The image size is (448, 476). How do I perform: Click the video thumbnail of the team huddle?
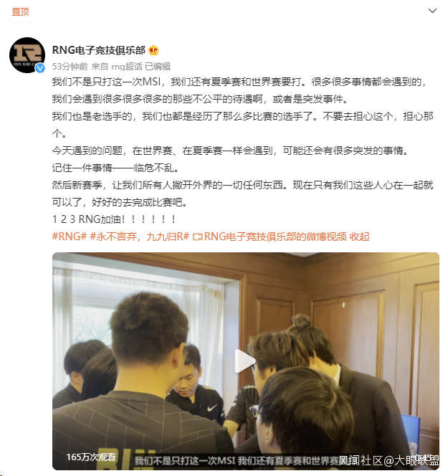246,361
